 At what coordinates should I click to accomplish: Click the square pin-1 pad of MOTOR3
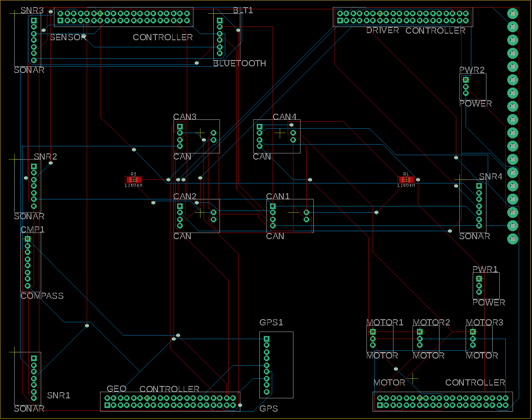[473, 332]
